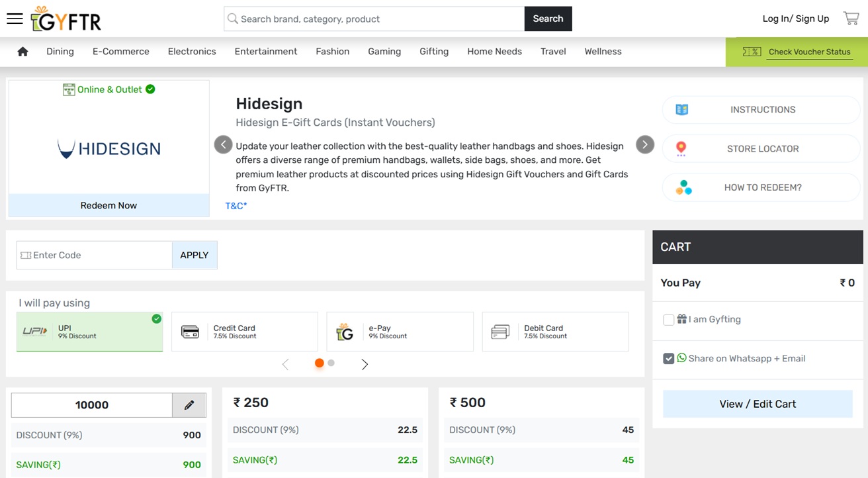This screenshot has width=868, height=478.
Task: Apply the entered voucher code
Action: [195, 256]
